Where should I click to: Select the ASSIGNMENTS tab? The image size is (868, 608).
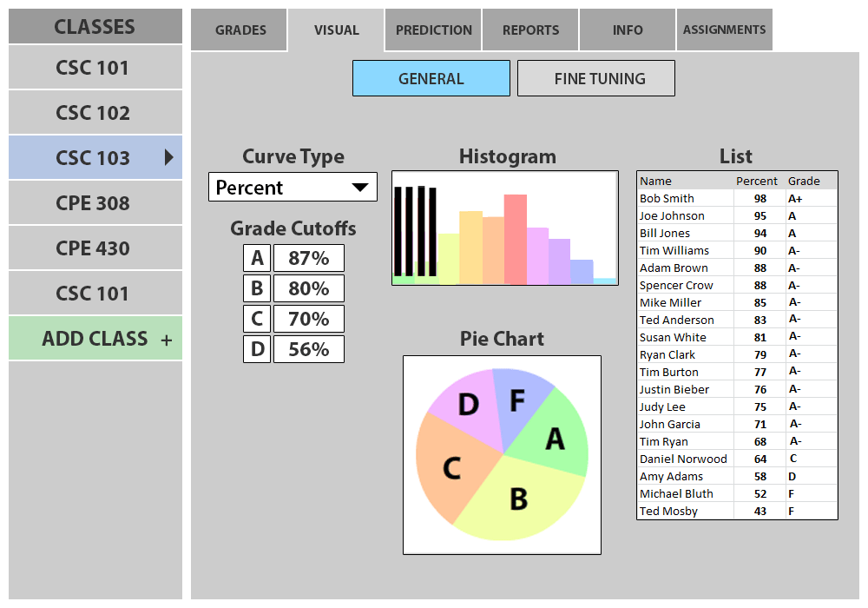(x=724, y=30)
